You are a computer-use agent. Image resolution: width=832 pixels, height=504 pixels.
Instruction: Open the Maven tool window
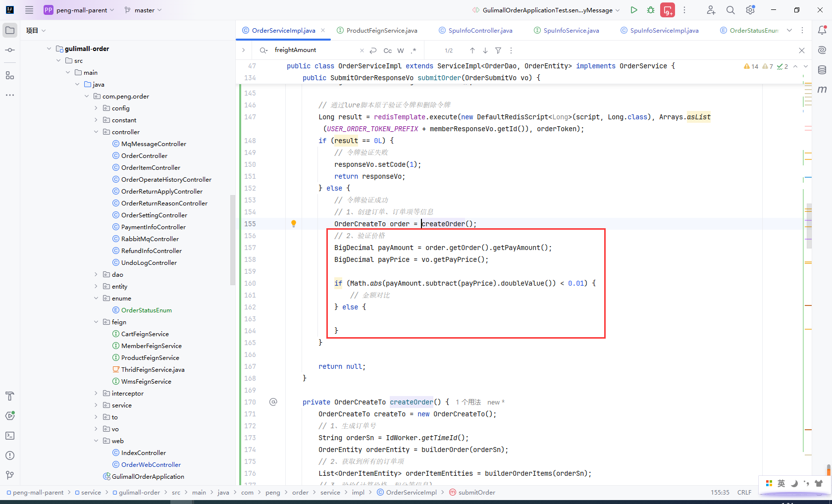(x=822, y=90)
